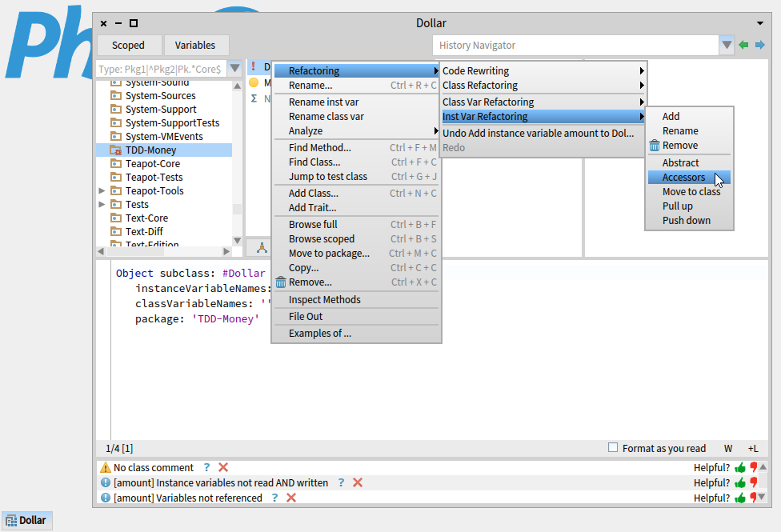Click the Scoped button
This screenshot has width=781, height=532.
click(129, 46)
